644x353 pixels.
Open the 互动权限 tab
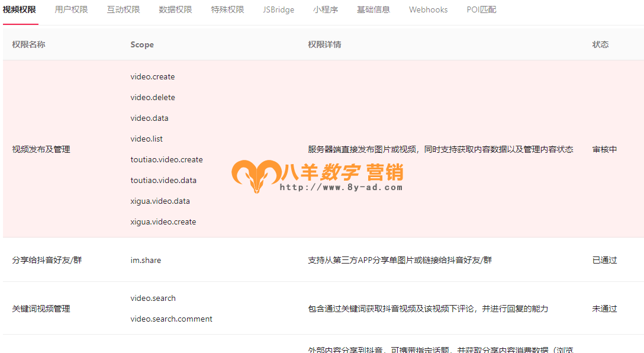click(123, 9)
